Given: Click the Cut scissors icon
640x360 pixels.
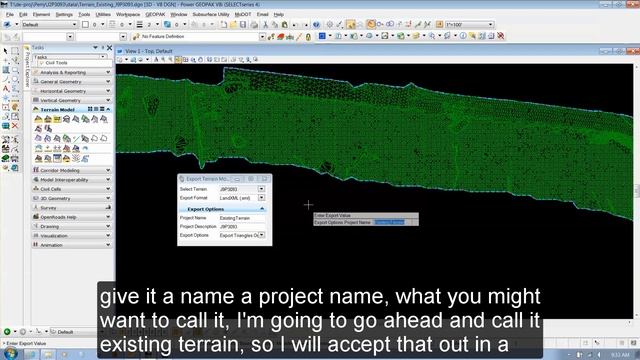Looking at the screenshot, I should pos(265,24).
